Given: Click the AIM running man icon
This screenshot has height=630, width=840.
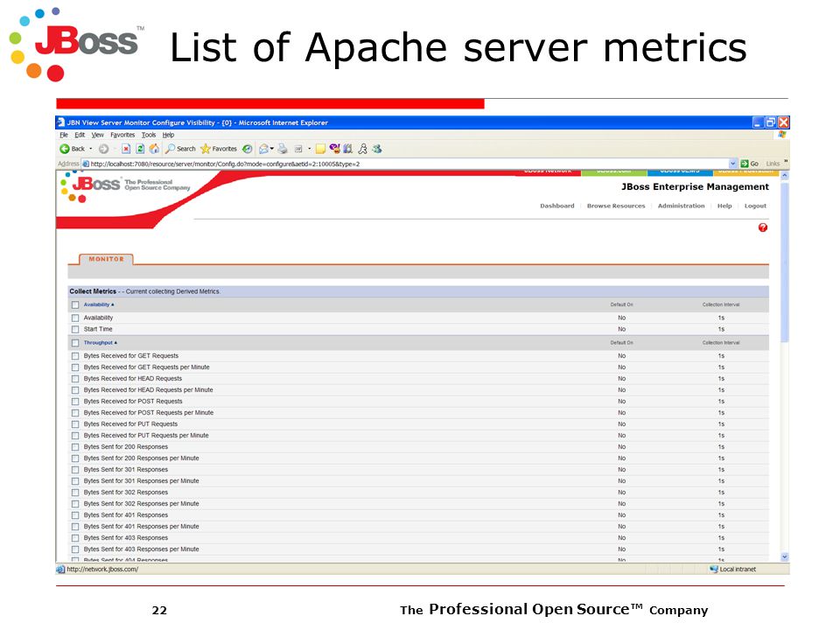Looking at the screenshot, I should [362, 149].
